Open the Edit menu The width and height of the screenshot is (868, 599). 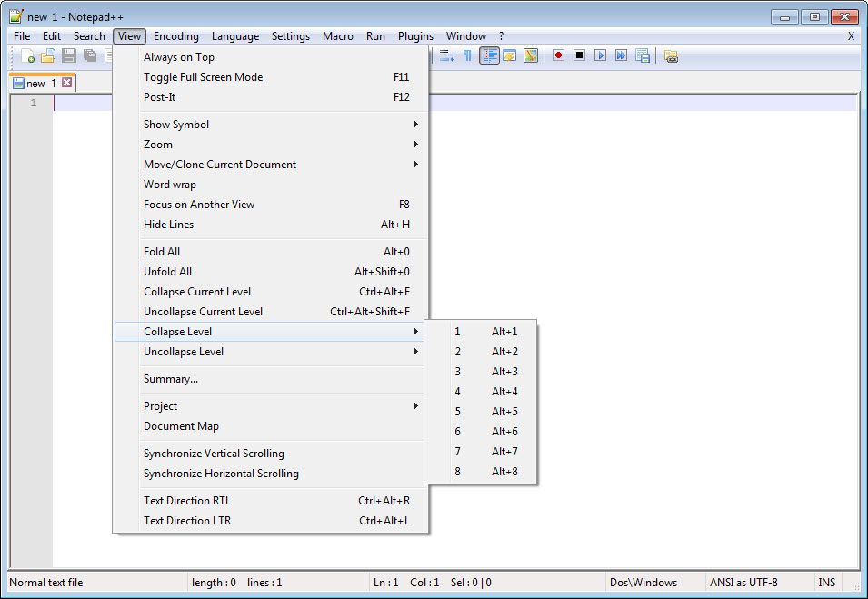tap(52, 36)
